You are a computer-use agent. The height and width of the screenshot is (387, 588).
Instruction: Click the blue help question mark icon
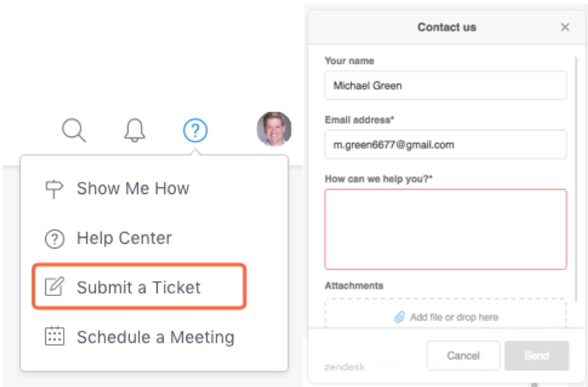pos(195,130)
